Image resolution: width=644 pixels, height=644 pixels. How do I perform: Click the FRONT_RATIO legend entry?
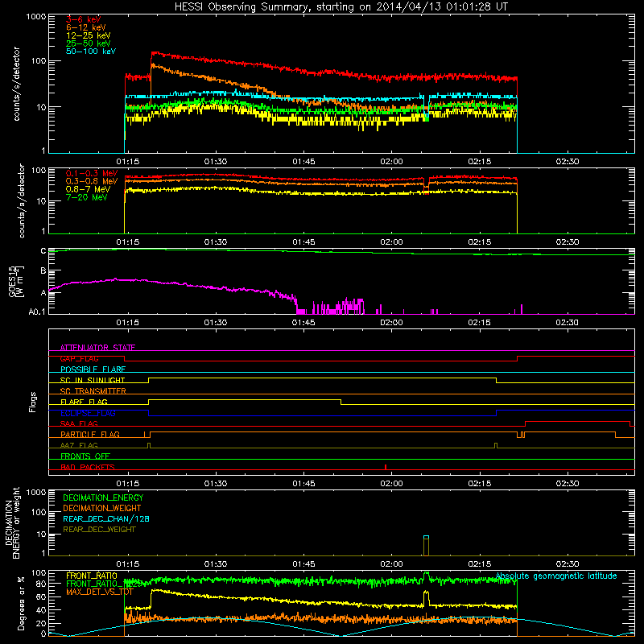tap(92, 576)
